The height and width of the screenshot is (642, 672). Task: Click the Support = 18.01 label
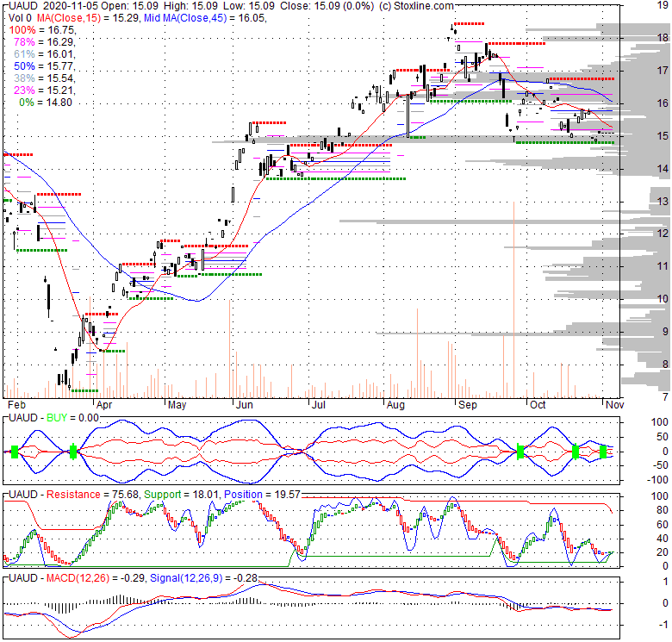[182, 495]
